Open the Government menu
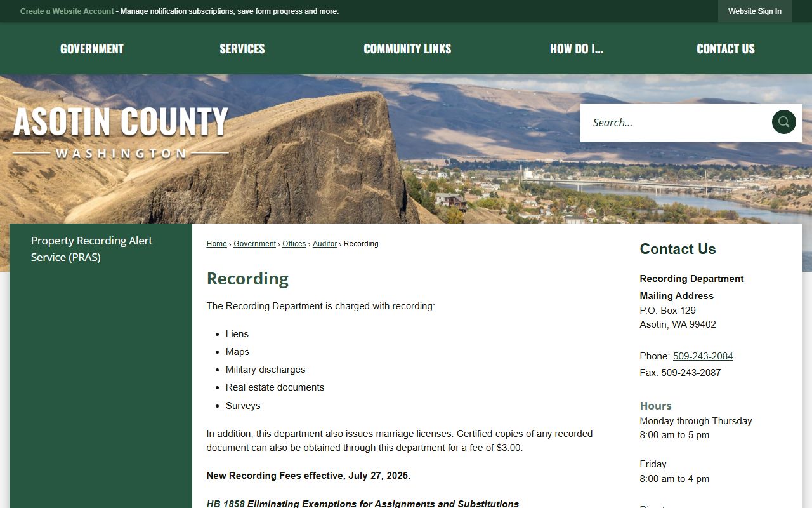 pyautogui.click(x=92, y=49)
